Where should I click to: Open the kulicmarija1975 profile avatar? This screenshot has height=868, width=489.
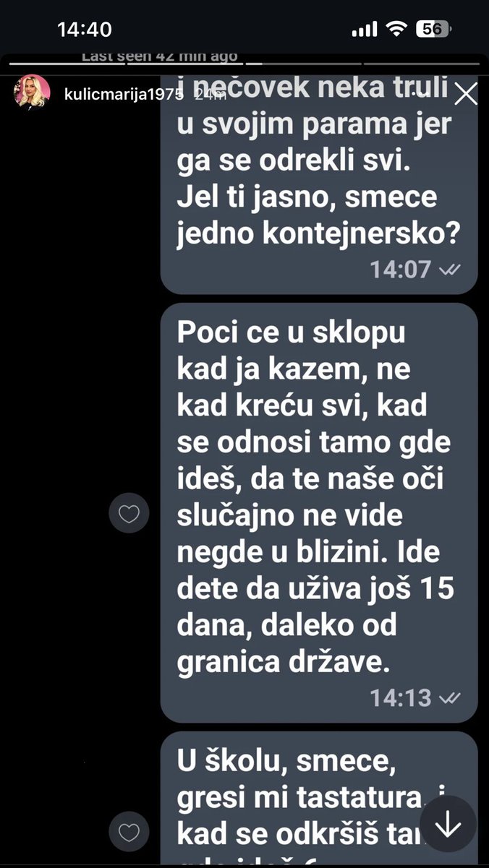(33, 93)
